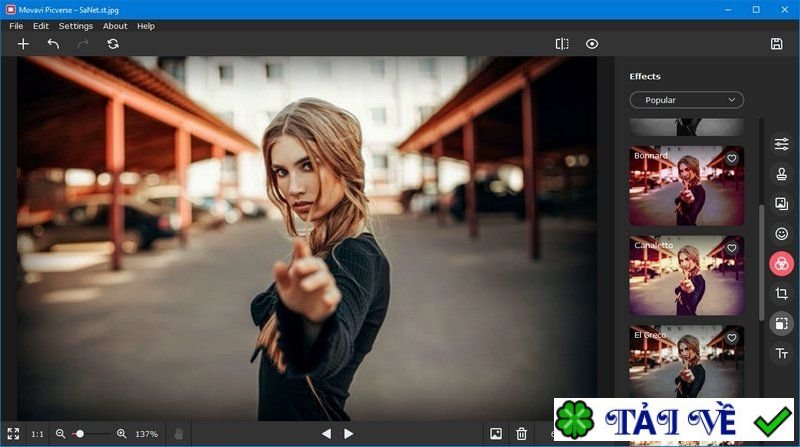Click the 137% zoom value
800x447 pixels.
click(x=146, y=434)
